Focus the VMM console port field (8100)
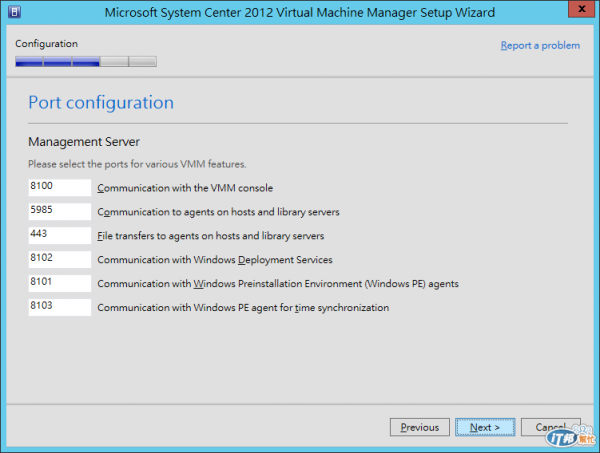600x453 pixels. click(59, 187)
